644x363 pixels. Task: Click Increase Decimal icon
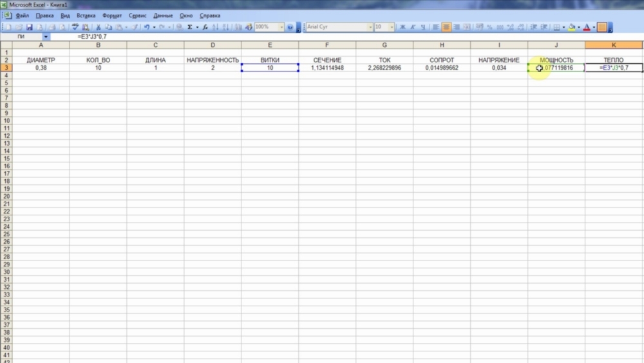click(x=509, y=26)
